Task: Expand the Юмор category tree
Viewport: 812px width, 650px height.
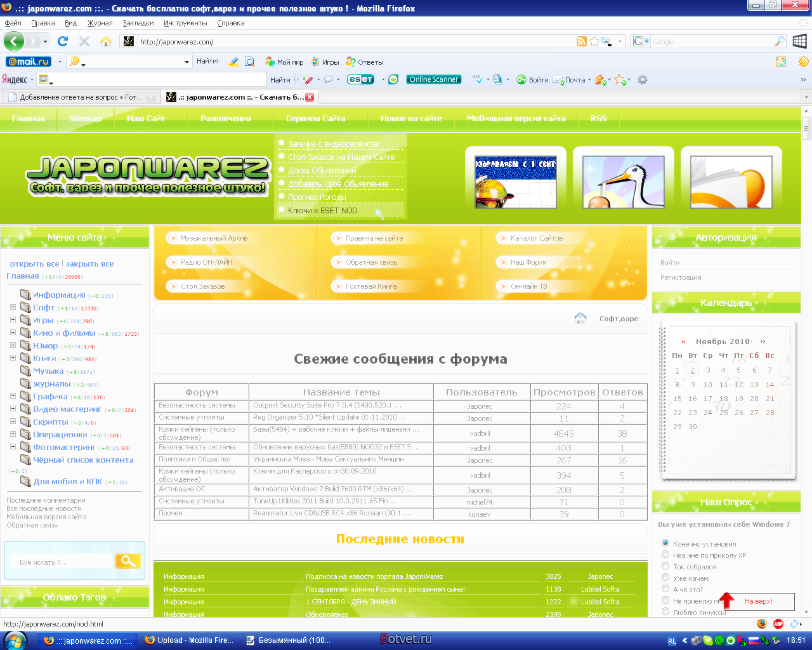Action: tap(13, 345)
